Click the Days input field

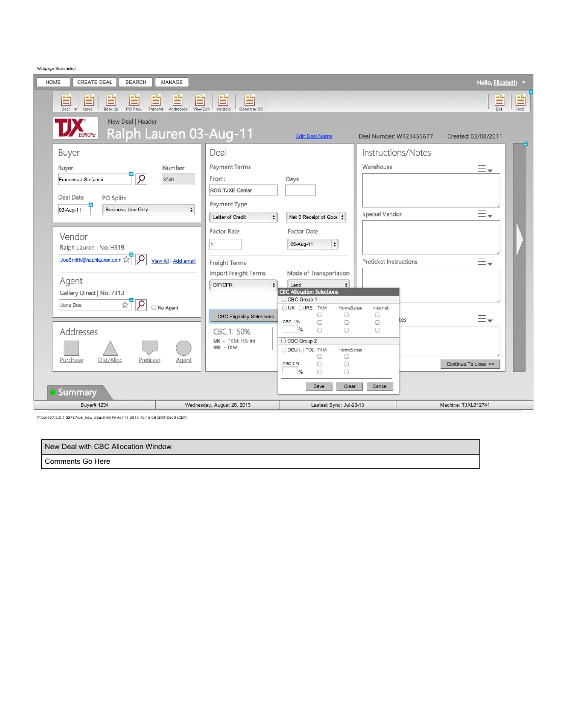(301, 190)
